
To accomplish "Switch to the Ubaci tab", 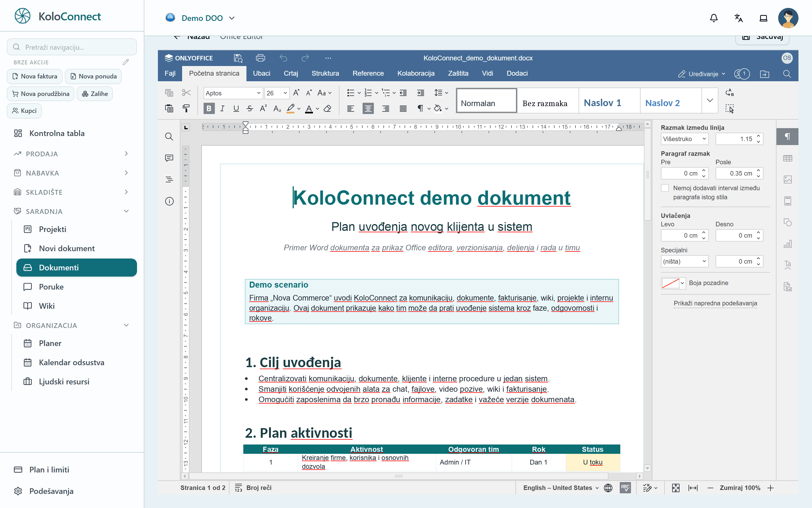I will pos(261,73).
